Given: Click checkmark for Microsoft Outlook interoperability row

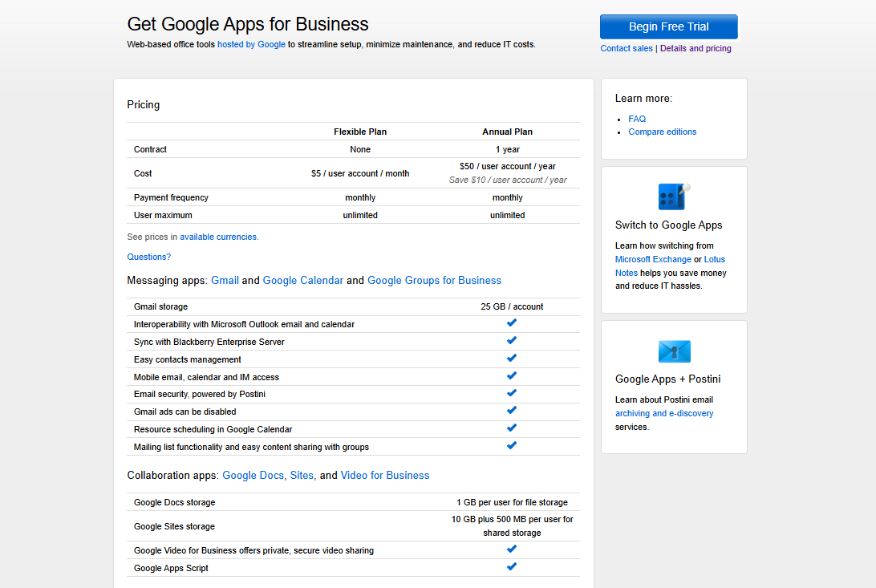Looking at the screenshot, I should [x=512, y=322].
